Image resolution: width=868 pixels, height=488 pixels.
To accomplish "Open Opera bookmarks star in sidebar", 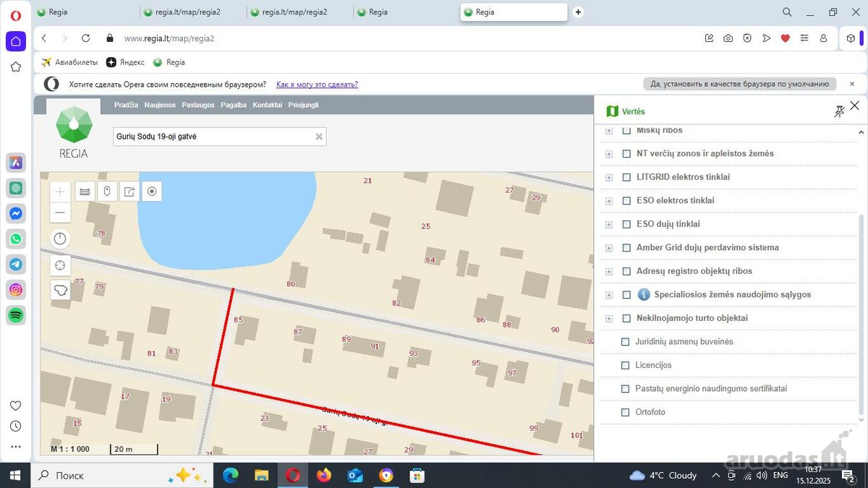I will point(16,67).
